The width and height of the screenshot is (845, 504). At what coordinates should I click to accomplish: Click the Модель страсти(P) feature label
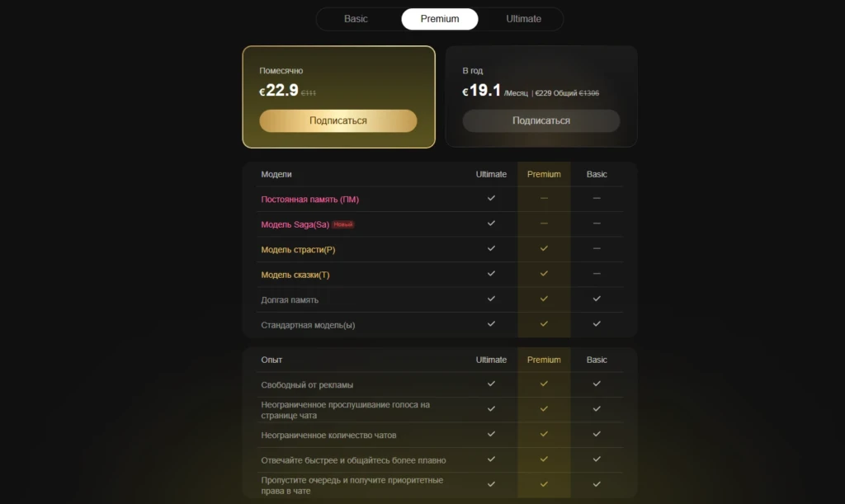tap(298, 250)
